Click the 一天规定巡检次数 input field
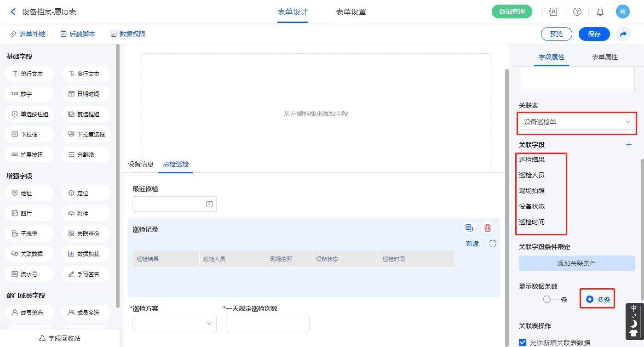Screen dimensions: 644x347 tap(267, 324)
